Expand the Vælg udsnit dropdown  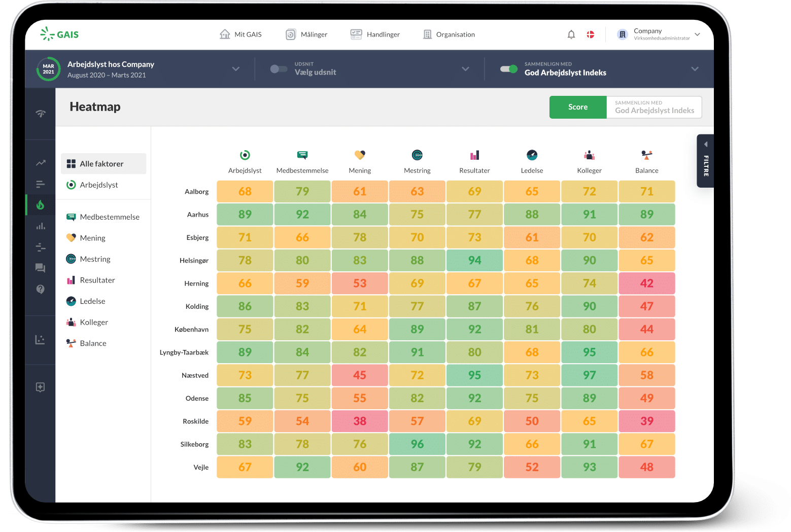point(465,69)
